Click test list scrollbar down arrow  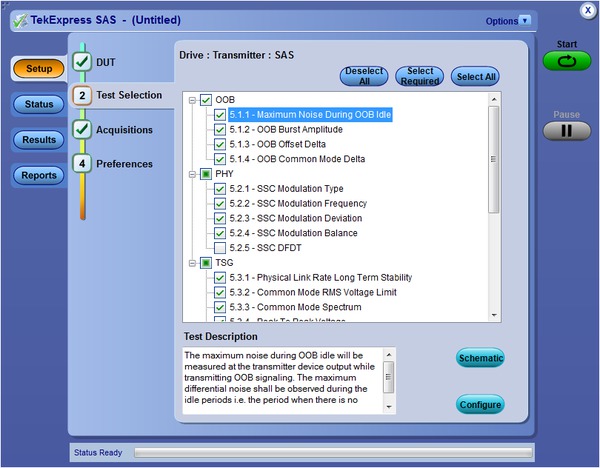coord(494,315)
